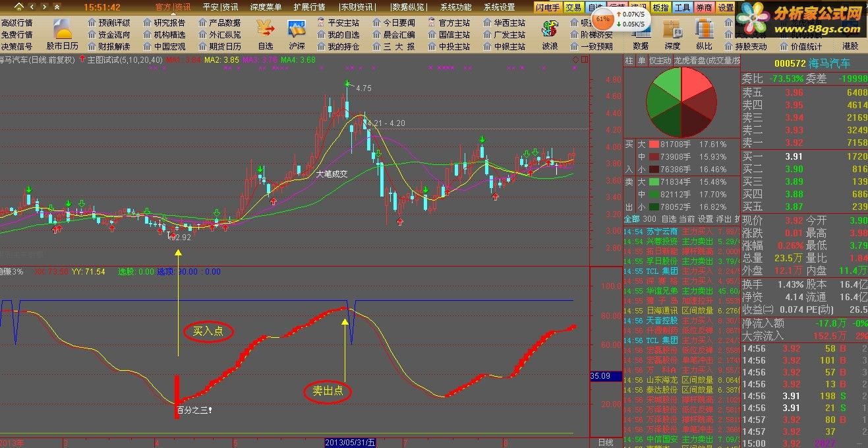The width and height of the screenshot is (868, 448).
Task: Open 资金流向
Action: click(x=109, y=34)
